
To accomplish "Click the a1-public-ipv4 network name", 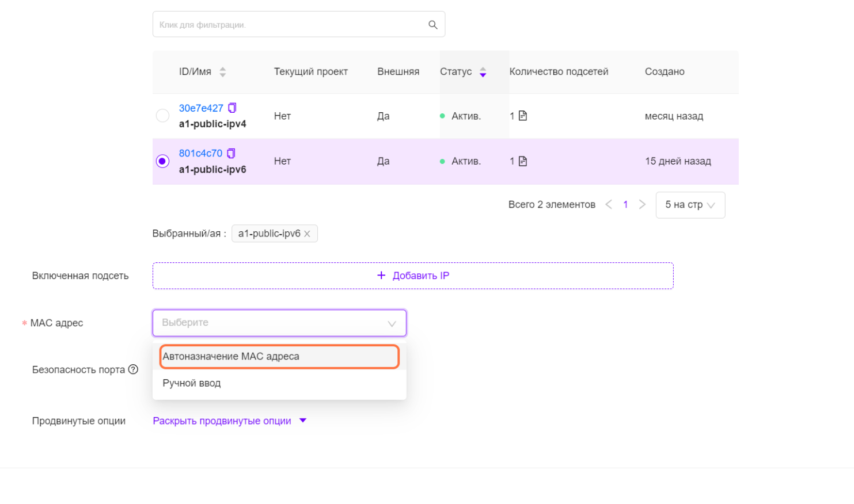I will pyautogui.click(x=212, y=124).
